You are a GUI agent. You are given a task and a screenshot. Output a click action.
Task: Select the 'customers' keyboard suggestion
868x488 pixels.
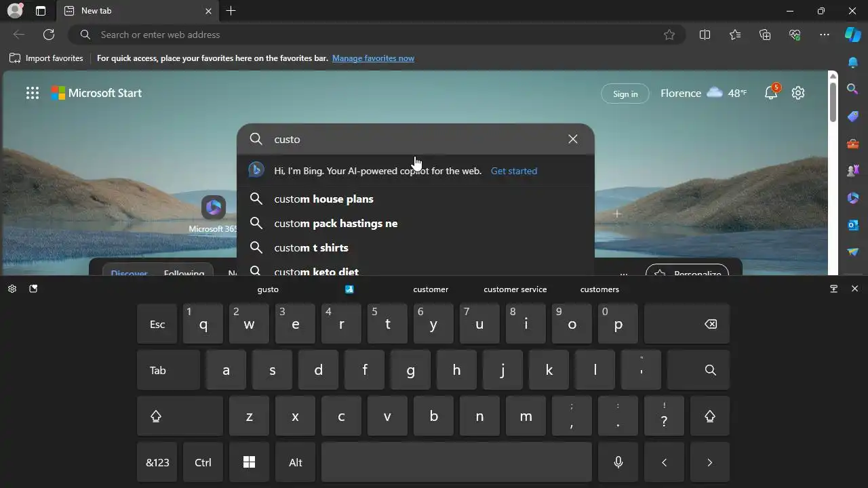(x=599, y=289)
